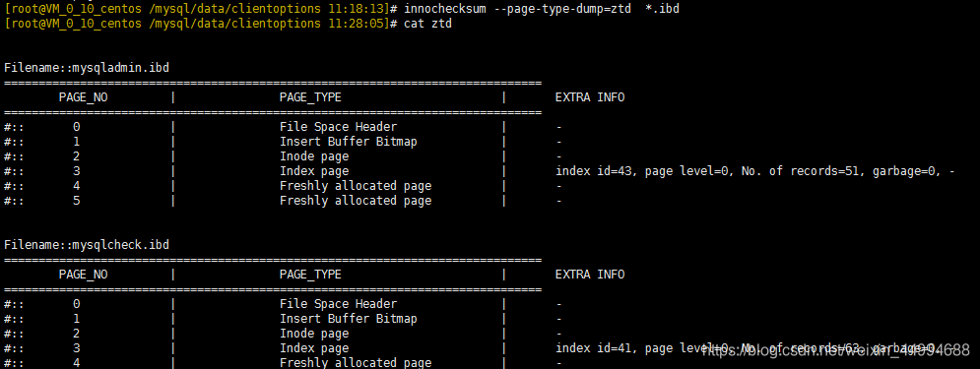Image resolution: width=980 pixels, height=369 pixels.
Task: Click the 'innochecksum --page-type-dump=ztd *.ibd' command
Action: pyautogui.click(x=542, y=9)
